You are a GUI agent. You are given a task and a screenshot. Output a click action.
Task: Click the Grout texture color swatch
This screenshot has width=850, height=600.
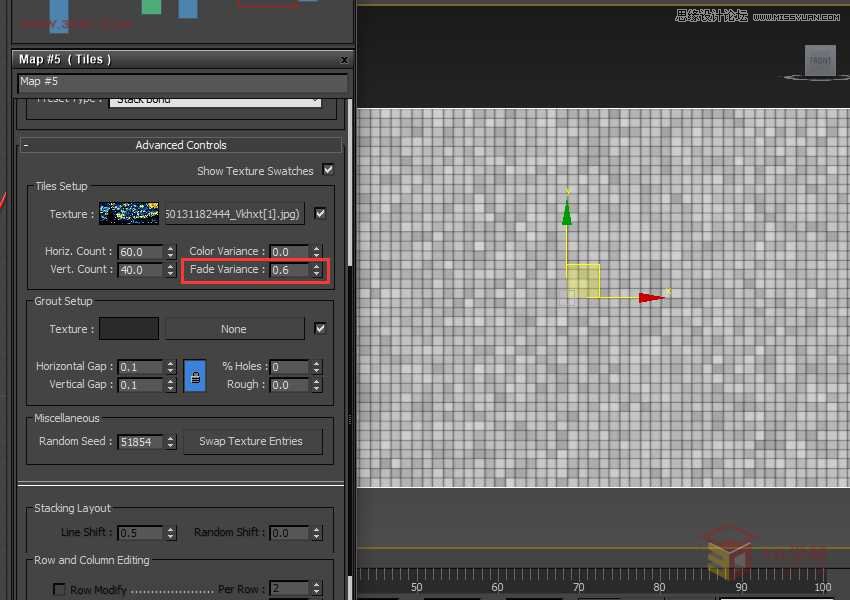click(x=129, y=329)
